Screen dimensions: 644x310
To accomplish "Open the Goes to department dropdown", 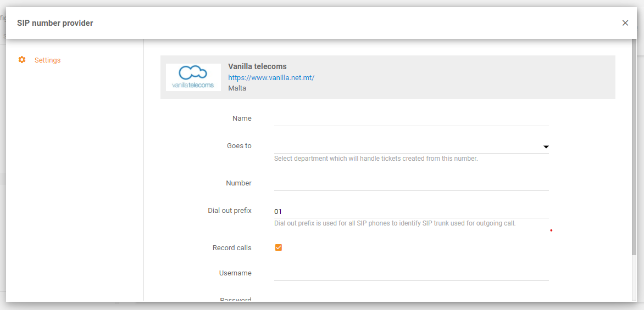I will (407, 146).
